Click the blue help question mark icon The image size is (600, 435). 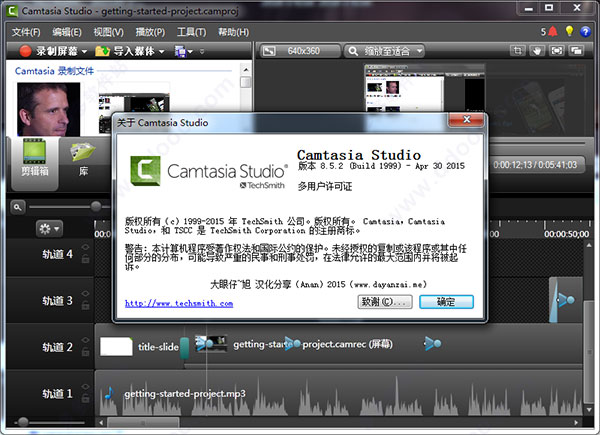click(585, 32)
